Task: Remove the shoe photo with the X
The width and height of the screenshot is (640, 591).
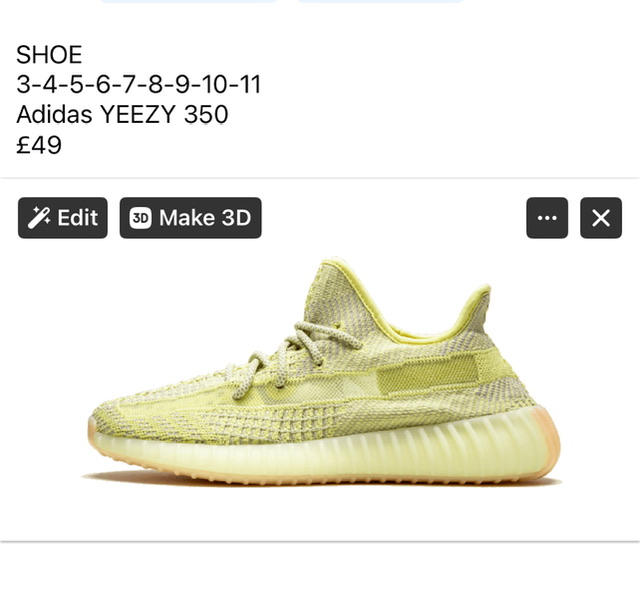Action: [x=601, y=218]
